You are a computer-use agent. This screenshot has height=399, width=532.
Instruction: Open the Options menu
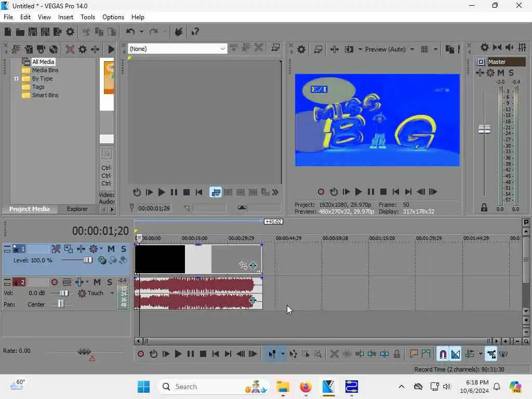tap(113, 17)
